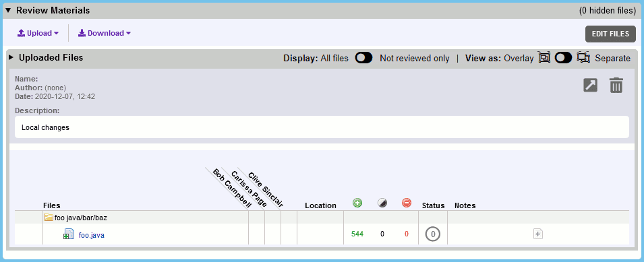Click the 544 added lines value
644x262 pixels.
(357, 234)
